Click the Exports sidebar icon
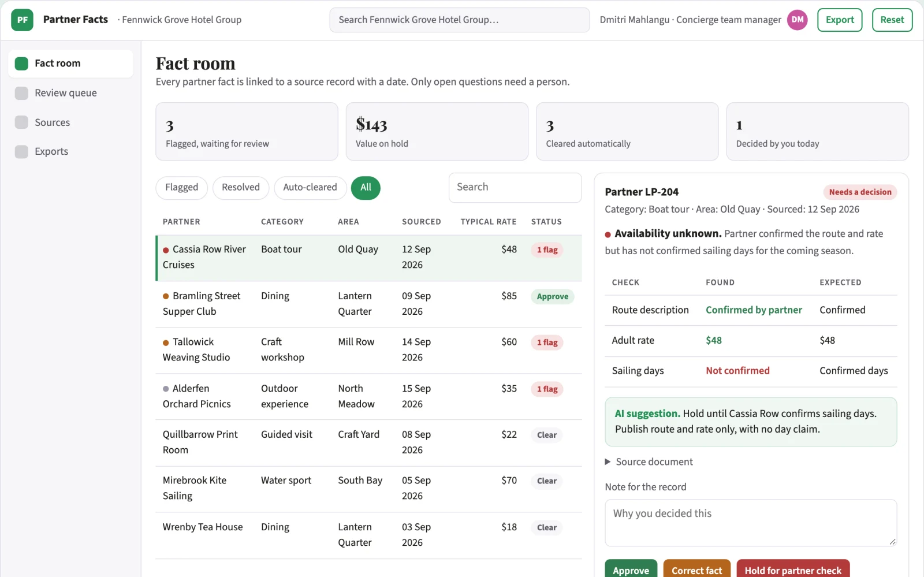 pos(21,151)
